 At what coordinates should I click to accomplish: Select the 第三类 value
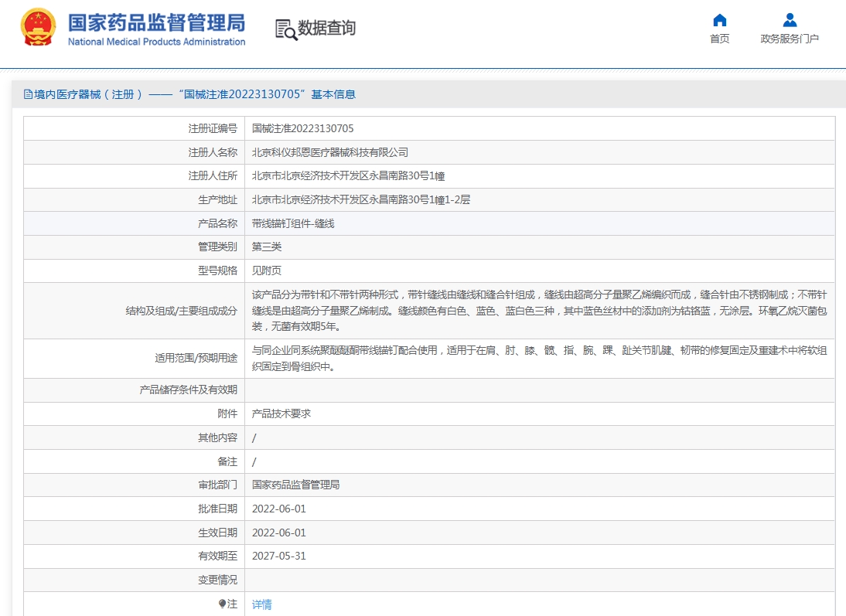pos(267,247)
